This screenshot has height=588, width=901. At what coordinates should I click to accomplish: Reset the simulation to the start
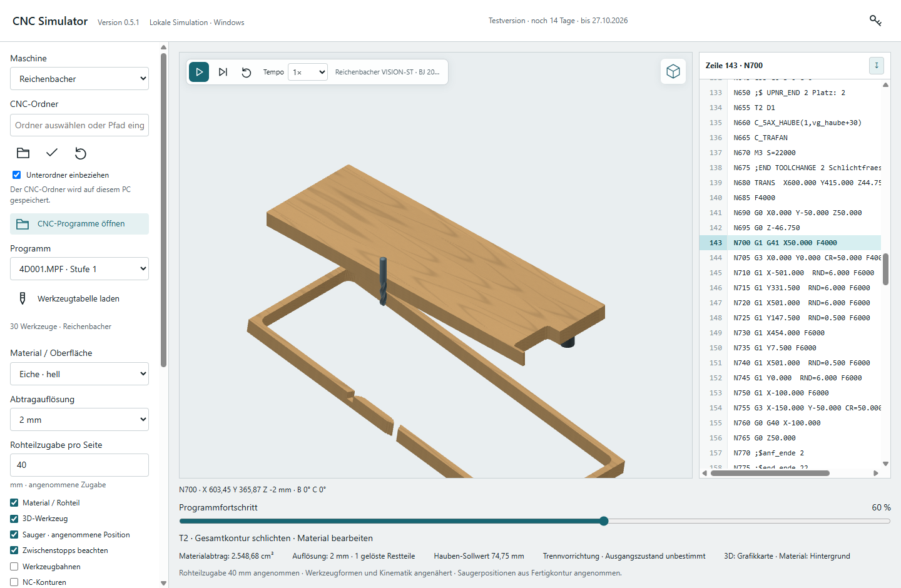(247, 72)
